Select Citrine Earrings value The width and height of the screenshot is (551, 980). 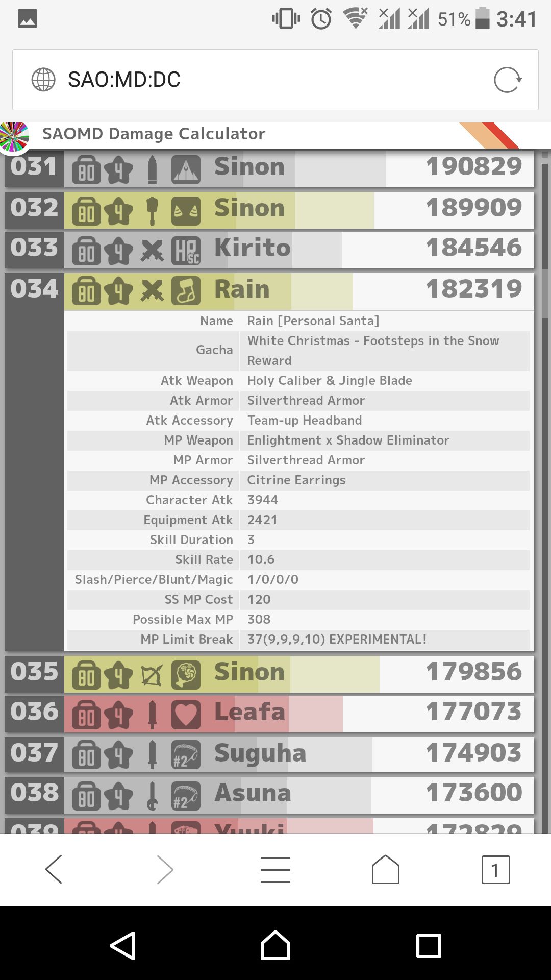click(x=296, y=480)
